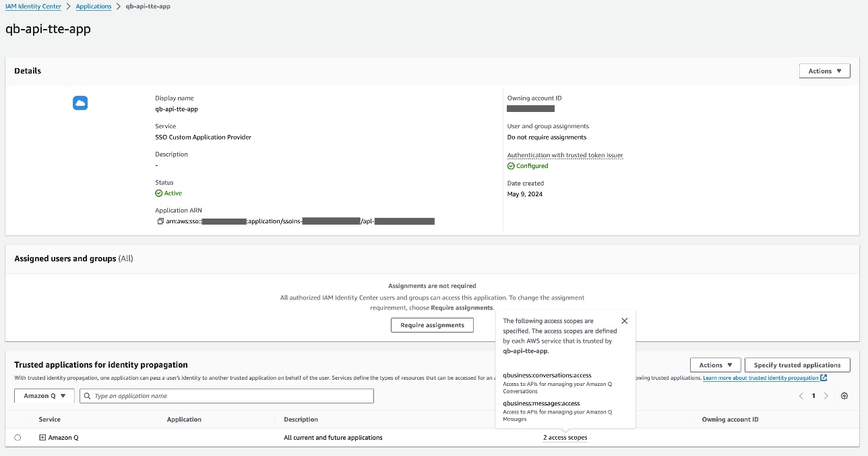
Task: Click the 2 access scopes link
Action: coord(565,438)
